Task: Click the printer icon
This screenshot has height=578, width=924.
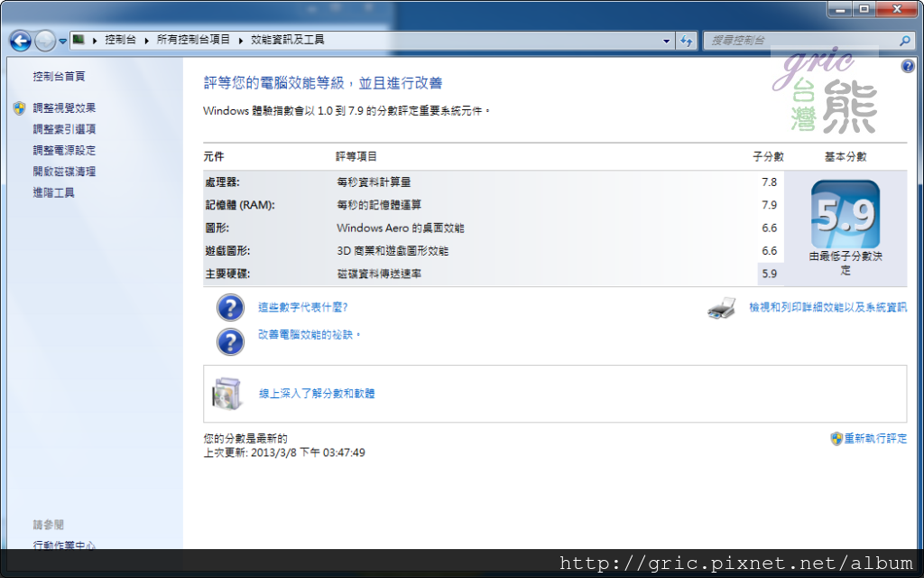Action: [x=722, y=308]
